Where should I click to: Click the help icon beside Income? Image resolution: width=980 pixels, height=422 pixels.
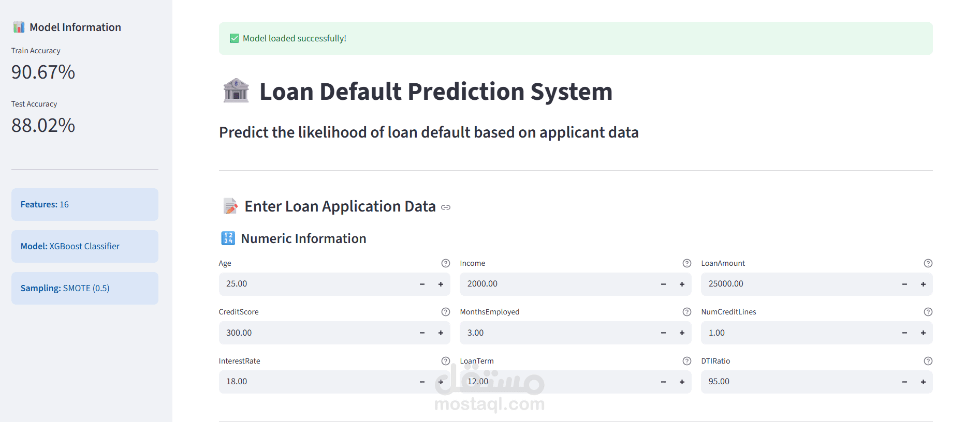pos(686,263)
